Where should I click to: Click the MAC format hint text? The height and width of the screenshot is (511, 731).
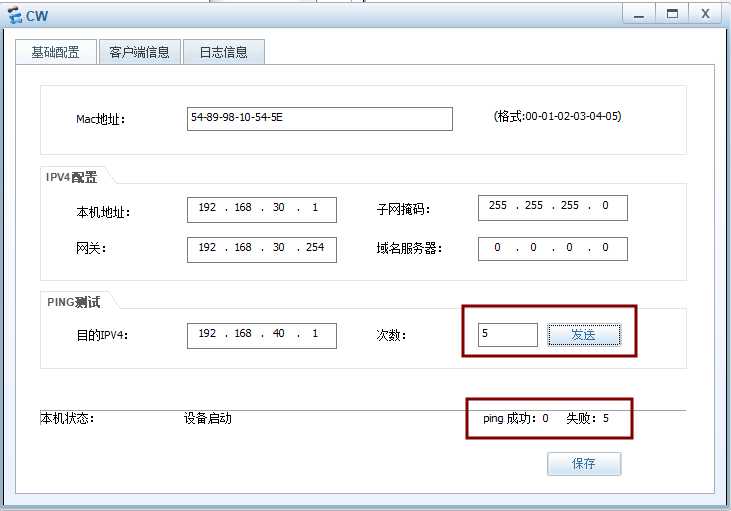[x=558, y=116]
